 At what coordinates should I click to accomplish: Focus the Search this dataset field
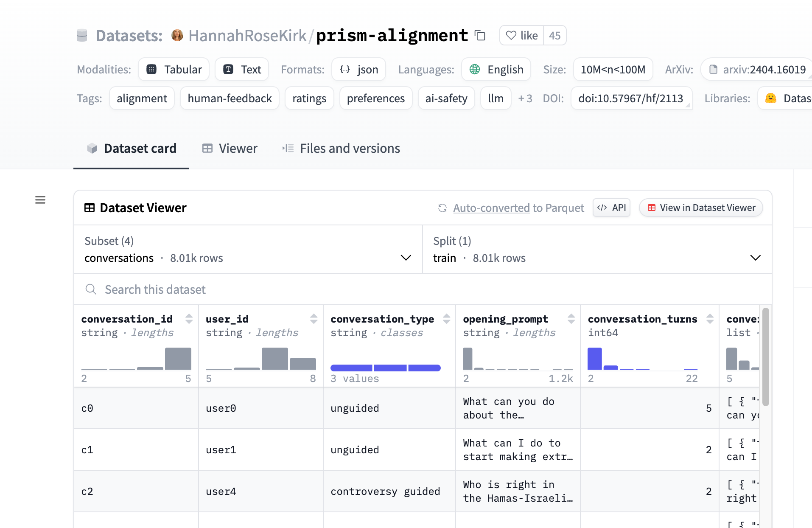click(423, 289)
